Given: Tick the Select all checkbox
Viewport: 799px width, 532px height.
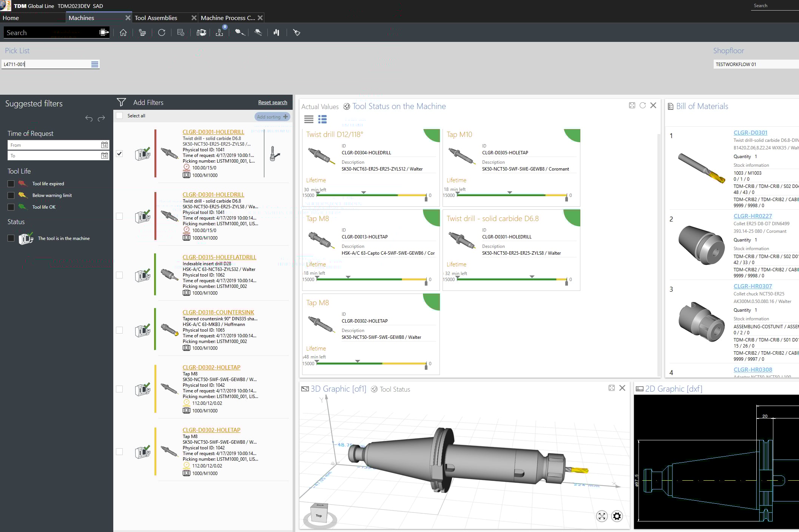Looking at the screenshot, I should pyautogui.click(x=119, y=116).
